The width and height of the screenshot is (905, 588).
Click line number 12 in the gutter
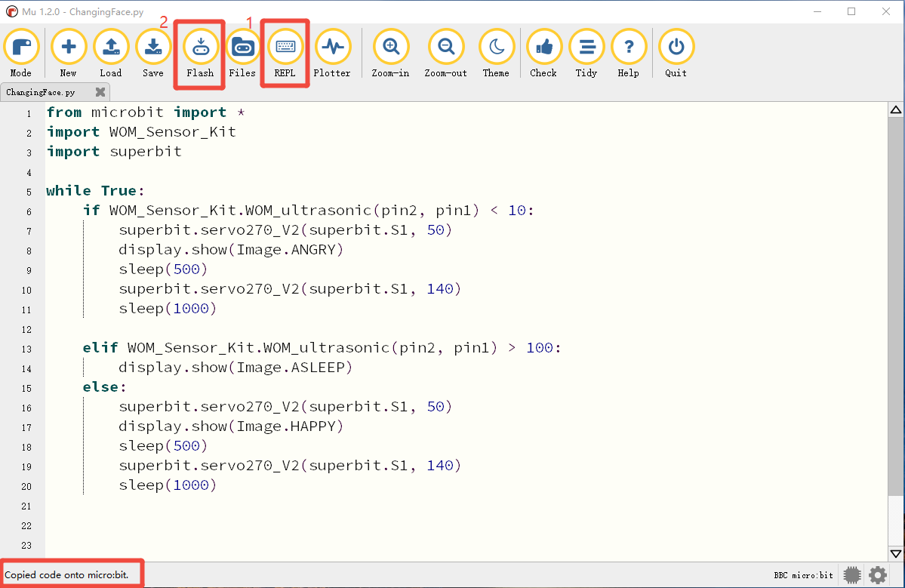pyautogui.click(x=26, y=330)
